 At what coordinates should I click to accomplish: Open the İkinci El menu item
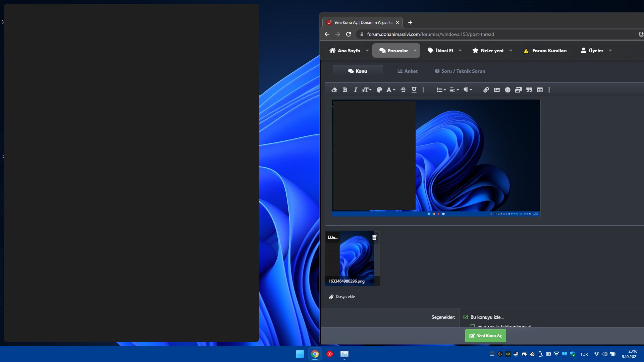[440, 51]
